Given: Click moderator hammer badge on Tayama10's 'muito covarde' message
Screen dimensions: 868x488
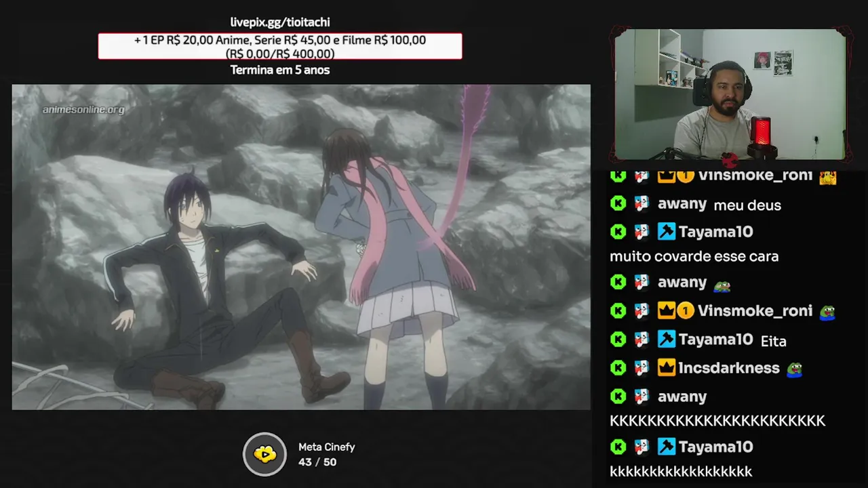Looking at the screenshot, I should coord(666,232).
